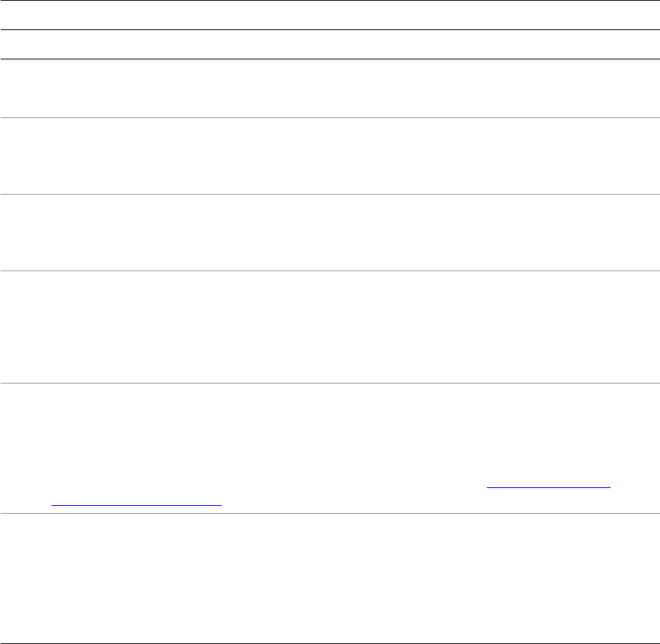Click the empty table header row

(x=330, y=44)
